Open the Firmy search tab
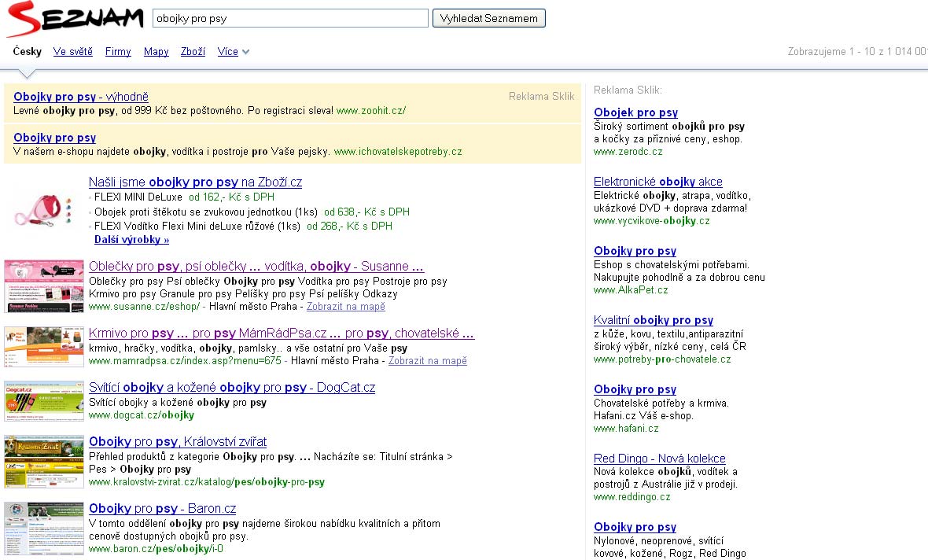 (x=119, y=51)
